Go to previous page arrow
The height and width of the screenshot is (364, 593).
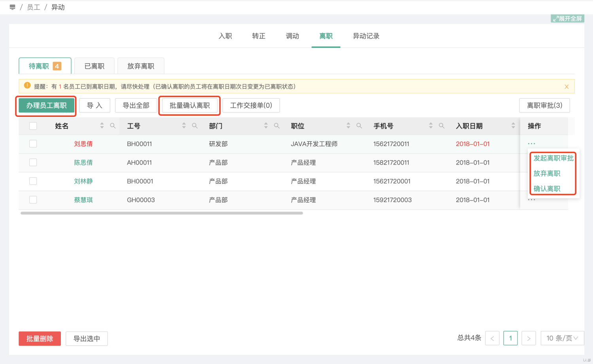click(x=492, y=338)
